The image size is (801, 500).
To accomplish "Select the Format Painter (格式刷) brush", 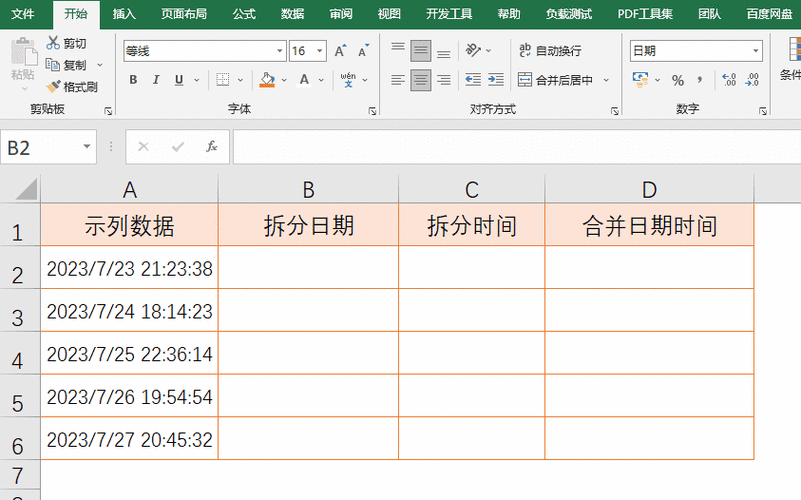I will [53, 87].
